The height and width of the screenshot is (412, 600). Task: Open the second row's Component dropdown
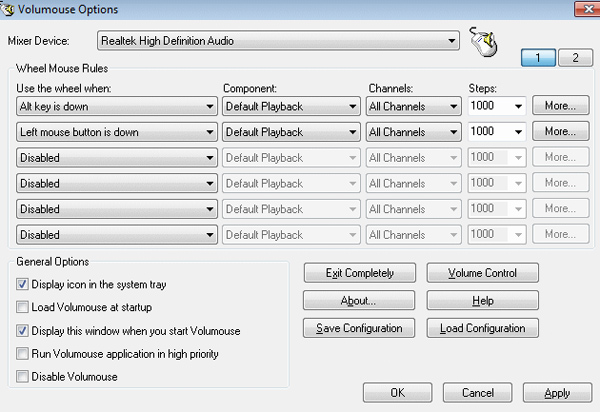(x=291, y=132)
